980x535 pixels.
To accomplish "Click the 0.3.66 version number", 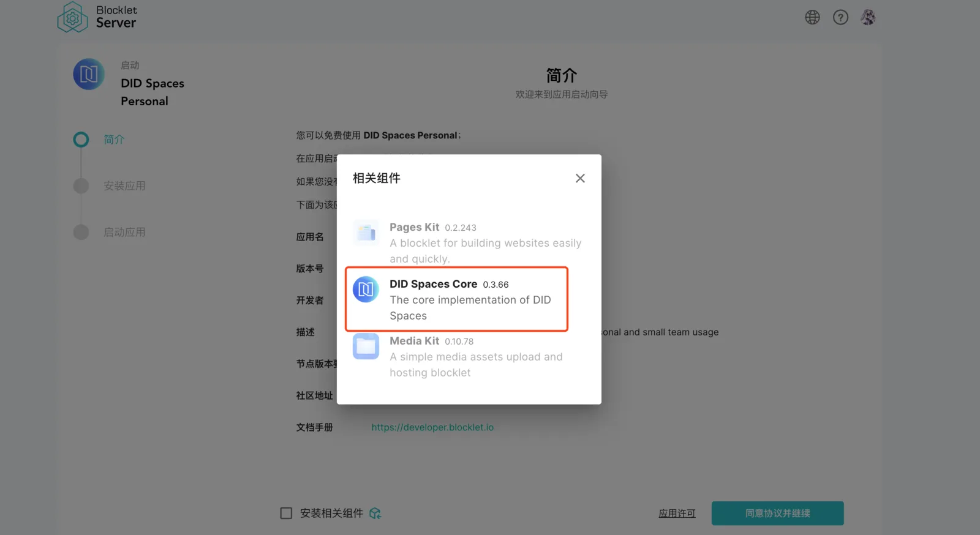I will [x=496, y=285].
